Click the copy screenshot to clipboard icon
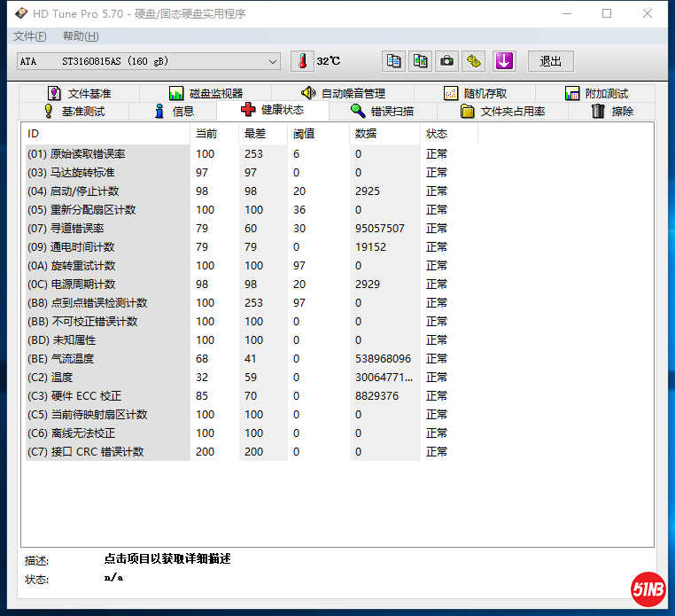This screenshot has width=675, height=616. [x=421, y=61]
